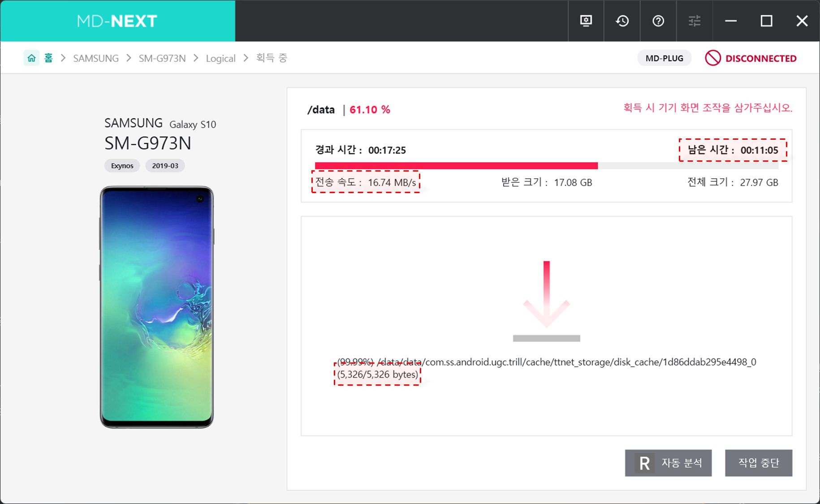Click the R icon on auto-analysis button

pos(644,463)
